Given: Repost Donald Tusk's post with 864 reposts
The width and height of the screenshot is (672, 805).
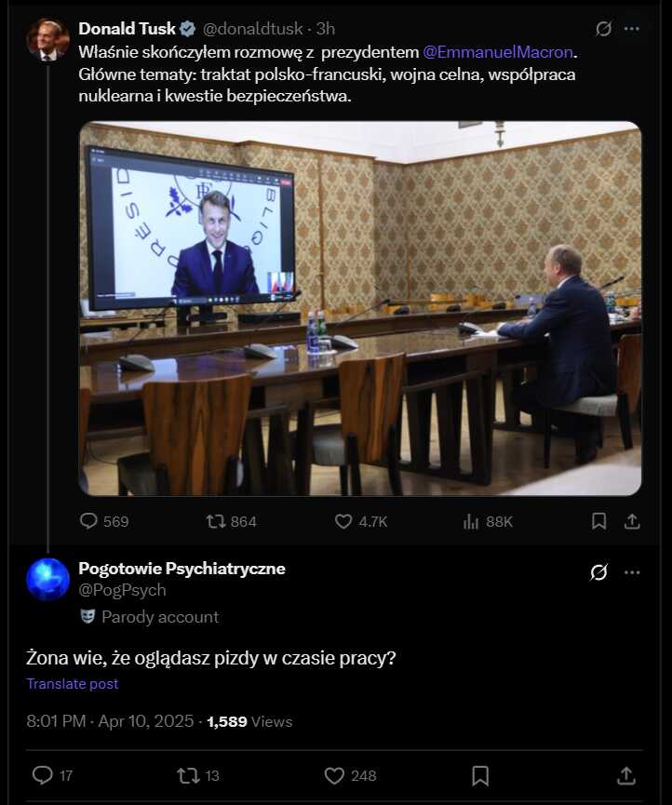Looking at the screenshot, I should (231, 521).
